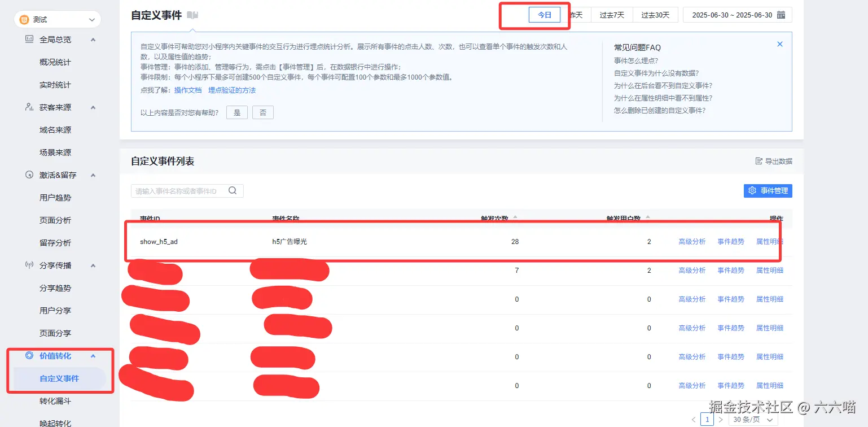
Task: Open the 30条/页 page size dropdown
Action: (x=753, y=420)
